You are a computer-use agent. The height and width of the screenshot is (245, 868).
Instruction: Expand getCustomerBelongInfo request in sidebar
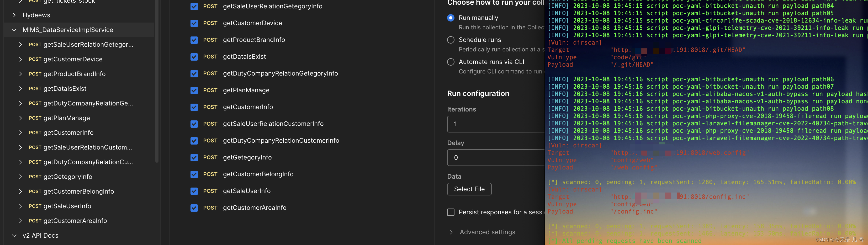click(x=20, y=191)
